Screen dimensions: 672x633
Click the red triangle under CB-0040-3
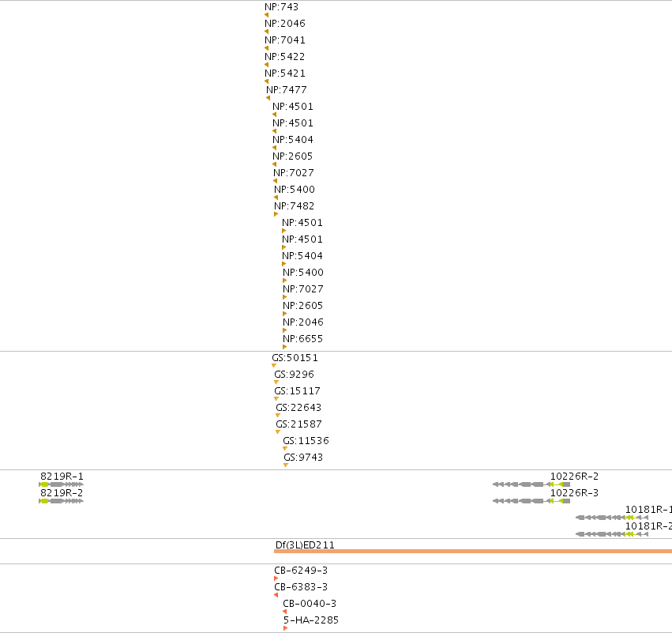[284, 612]
